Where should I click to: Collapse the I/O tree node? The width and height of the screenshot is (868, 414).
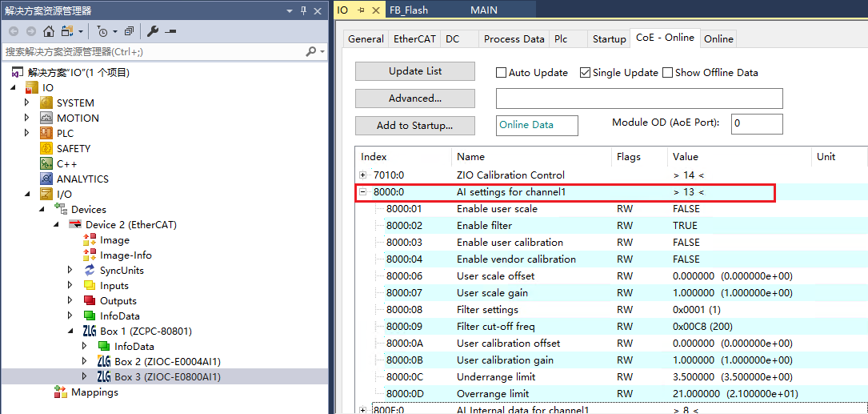point(27,195)
